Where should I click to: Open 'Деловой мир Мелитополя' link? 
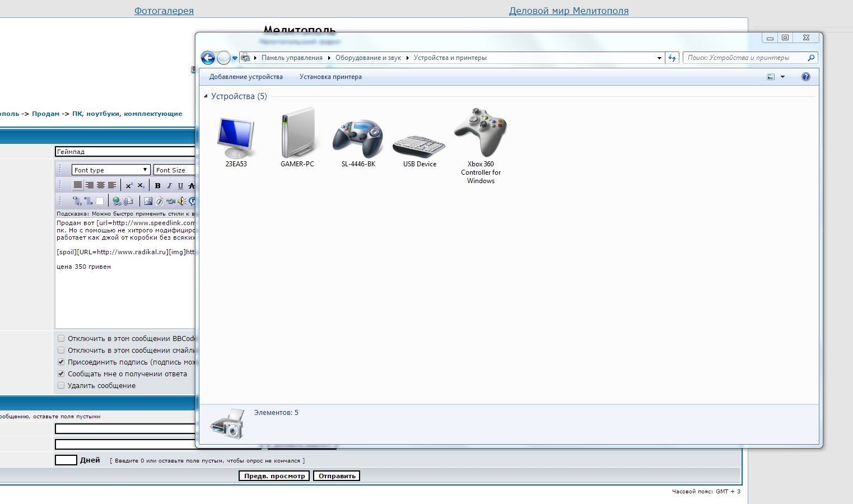tap(569, 11)
